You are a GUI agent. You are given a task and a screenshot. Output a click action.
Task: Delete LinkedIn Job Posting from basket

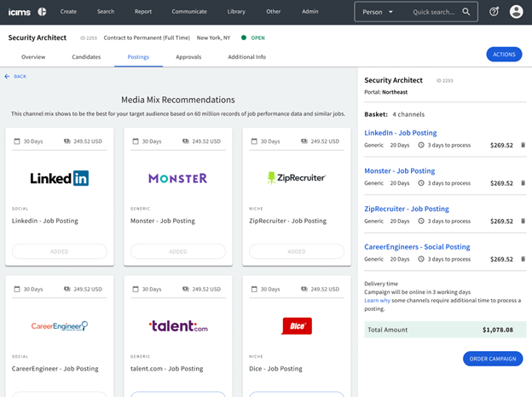pyautogui.click(x=523, y=146)
